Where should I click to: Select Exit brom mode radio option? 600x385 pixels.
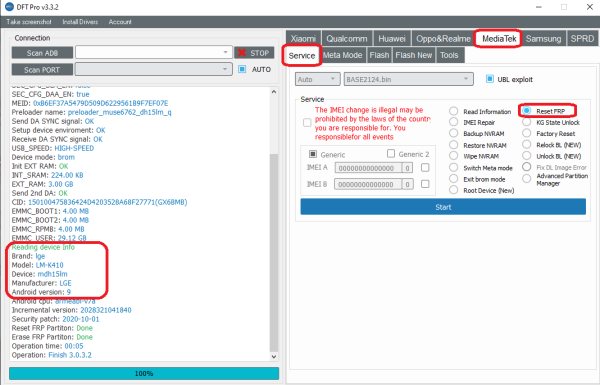pyautogui.click(x=453, y=179)
